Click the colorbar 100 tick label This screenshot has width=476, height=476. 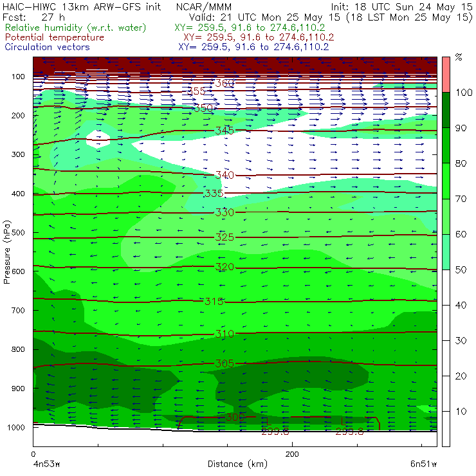pos(464,92)
